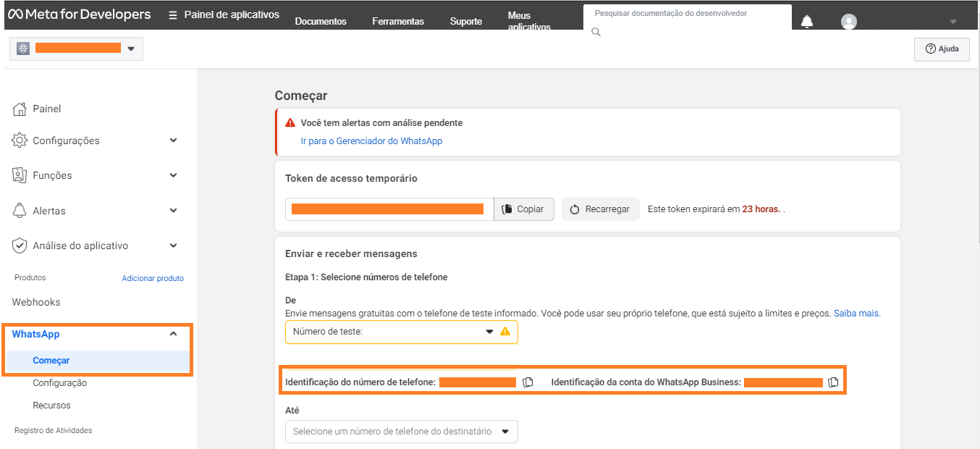Open the notifications bell icon

point(807,22)
